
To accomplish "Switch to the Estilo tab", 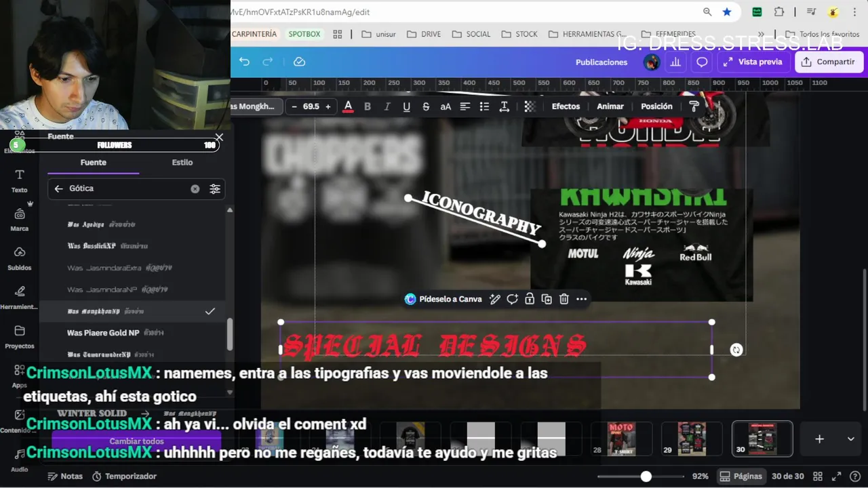I will tap(182, 163).
